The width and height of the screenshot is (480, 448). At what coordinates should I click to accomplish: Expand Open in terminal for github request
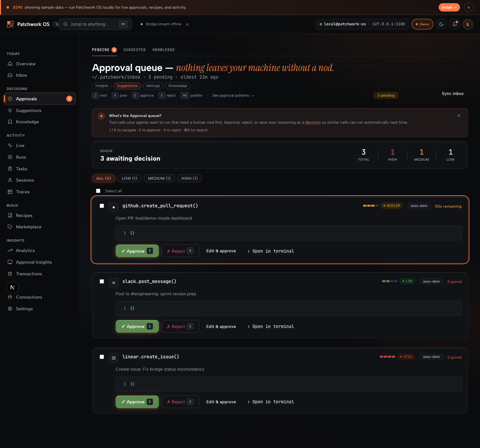[271, 251]
